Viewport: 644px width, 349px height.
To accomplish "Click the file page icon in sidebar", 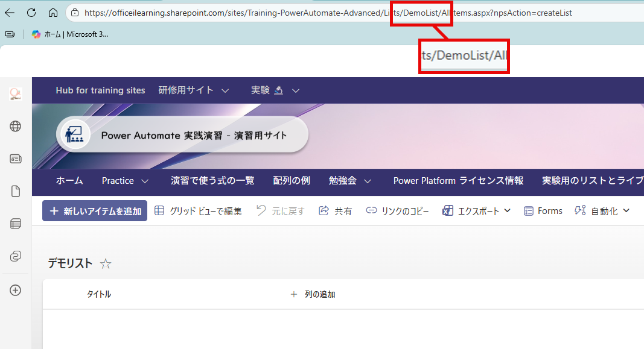I will [x=16, y=191].
